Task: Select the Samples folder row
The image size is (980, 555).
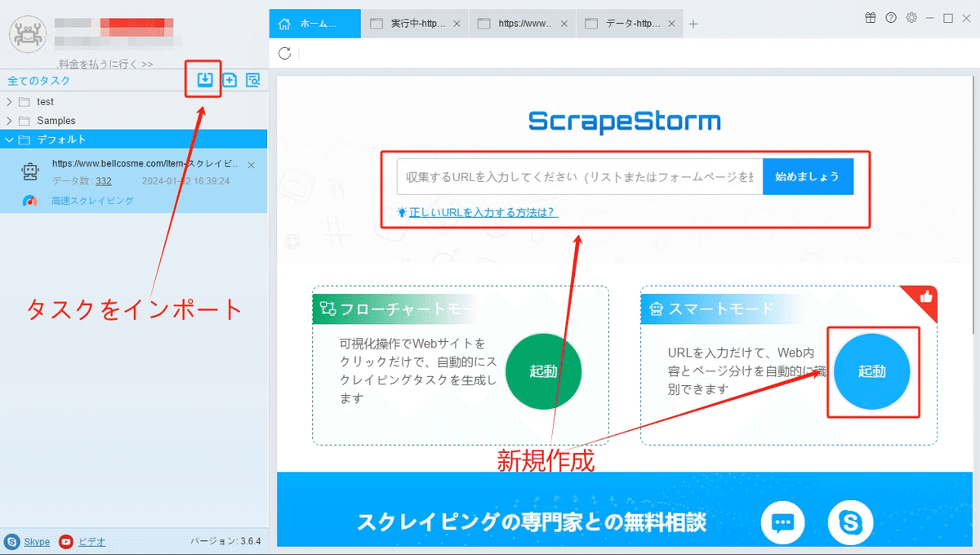Action: pos(134,121)
